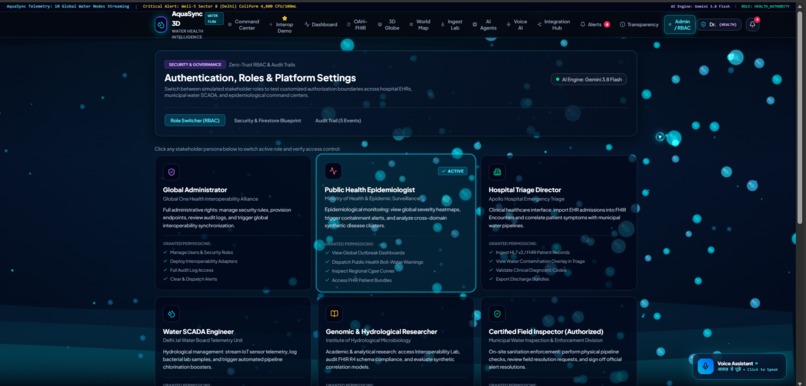Screen dimensions: 806x386
Task: Click the notification bell icon
Action: pos(753,24)
